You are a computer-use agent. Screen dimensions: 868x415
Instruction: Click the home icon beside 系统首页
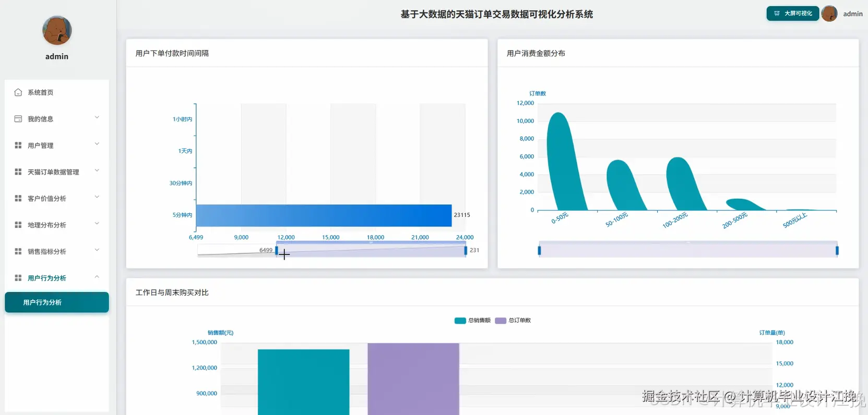coord(18,92)
